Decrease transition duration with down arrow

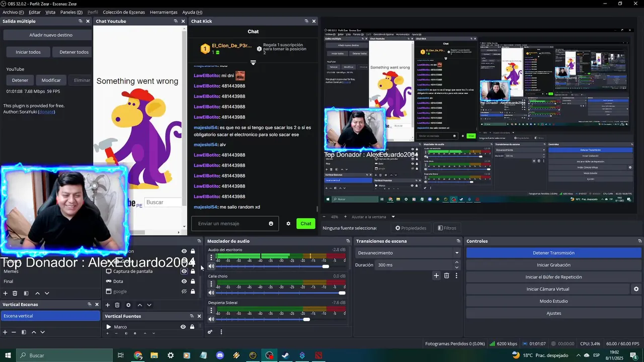pyautogui.click(x=457, y=267)
